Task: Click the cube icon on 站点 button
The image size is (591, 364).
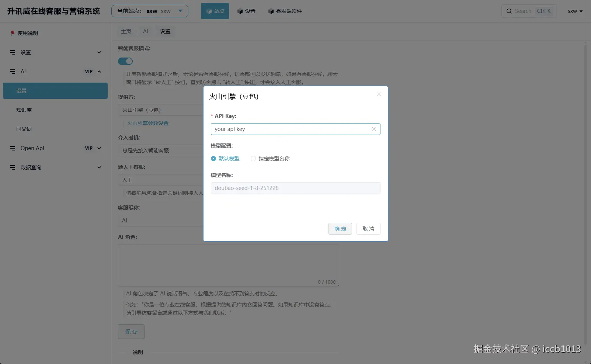Action: coord(209,11)
